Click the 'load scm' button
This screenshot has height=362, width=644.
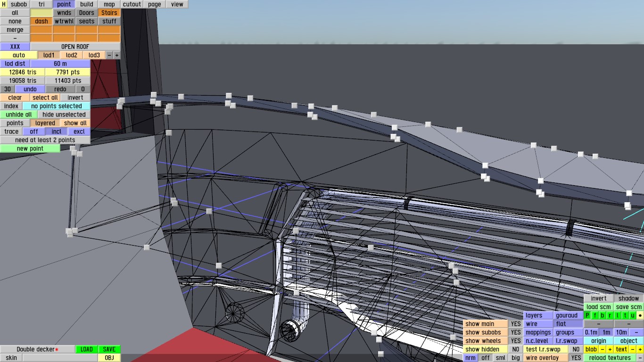599,307
